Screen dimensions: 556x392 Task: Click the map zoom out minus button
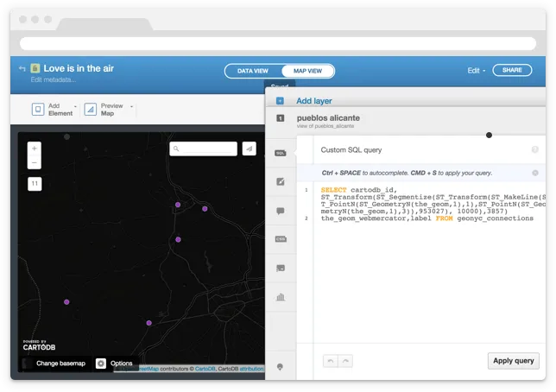point(35,162)
